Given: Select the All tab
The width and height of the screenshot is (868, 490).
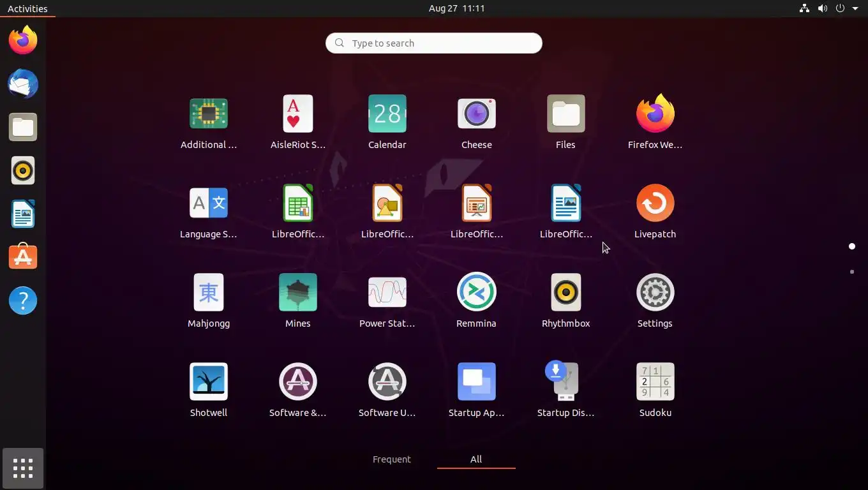Looking at the screenshot, I should coord(476,459).
